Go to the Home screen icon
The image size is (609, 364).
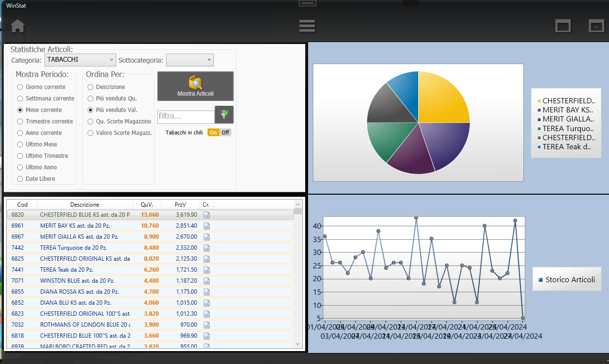(x=18, y=26)
